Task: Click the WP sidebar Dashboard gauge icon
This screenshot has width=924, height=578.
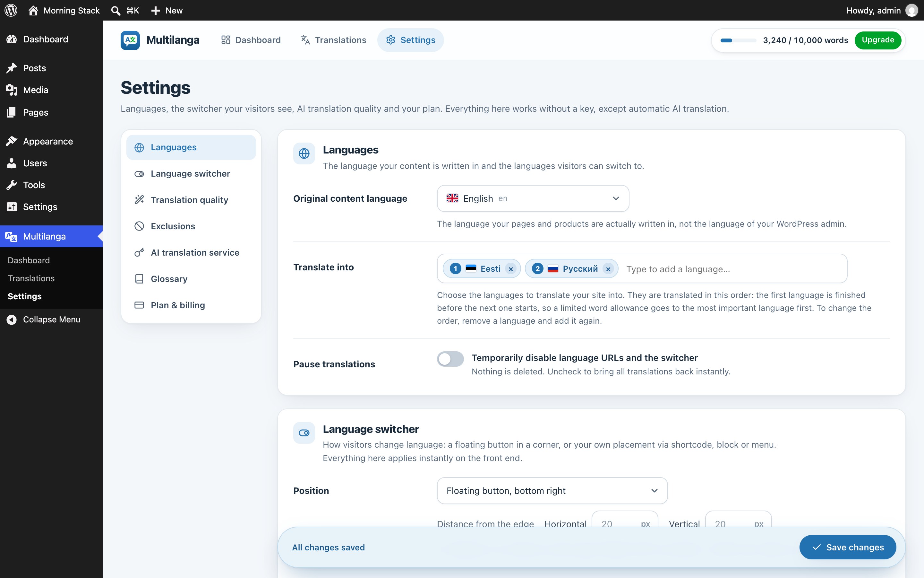Action: [x=12, y=39]
